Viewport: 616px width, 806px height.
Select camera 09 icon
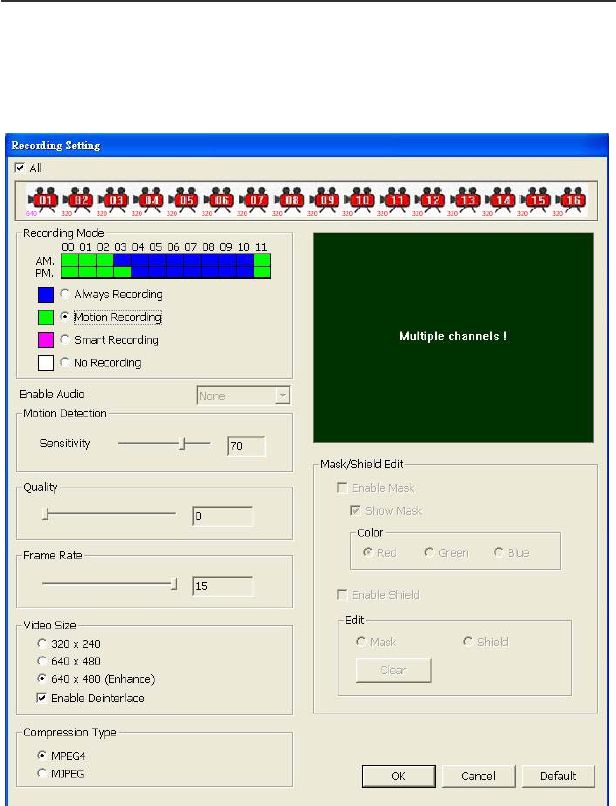point(325,198)
